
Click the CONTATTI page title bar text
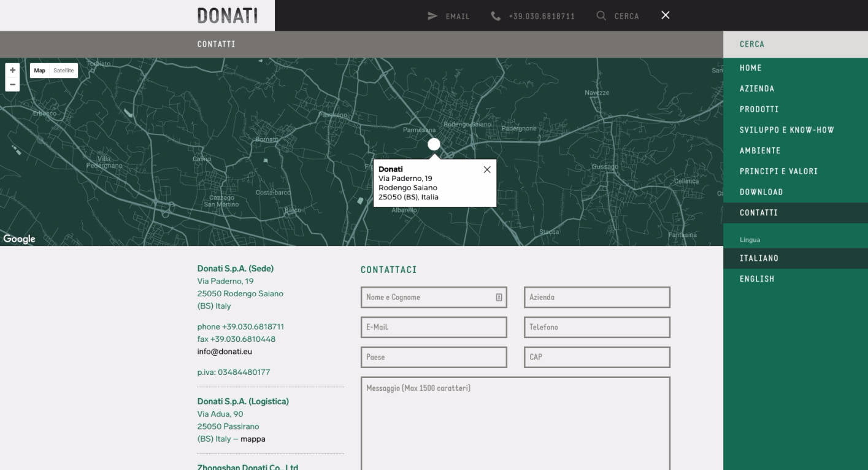click(x=217, y=44)
